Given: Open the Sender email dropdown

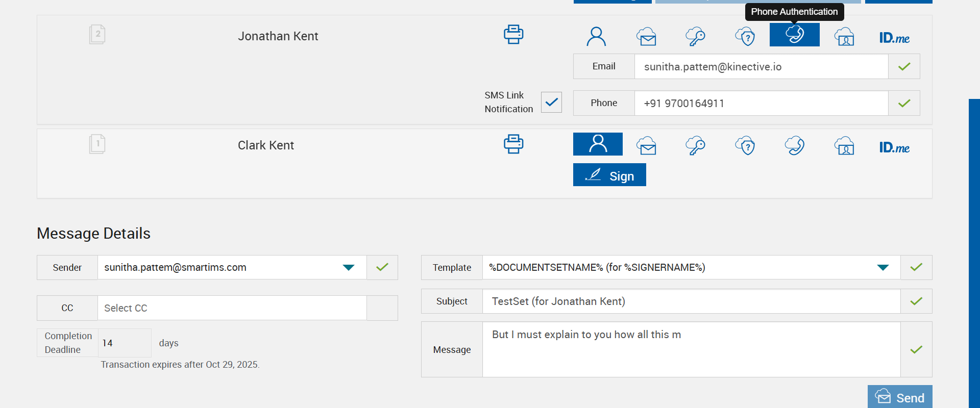Looking at the screenshot, I should point(349,268).
